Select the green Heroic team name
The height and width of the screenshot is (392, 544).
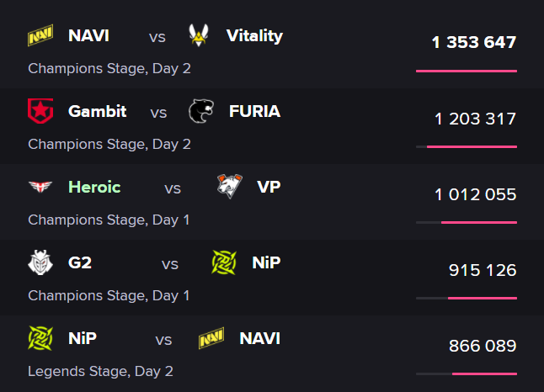point(94,187)
